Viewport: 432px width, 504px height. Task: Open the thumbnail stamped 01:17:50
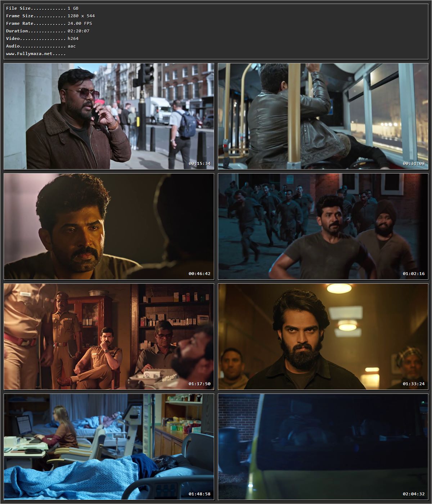click(x=109, y=337)
